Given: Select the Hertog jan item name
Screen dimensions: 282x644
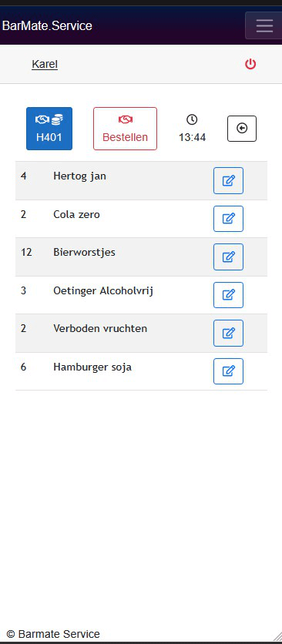Looking at the screenshot, I should pyautogui.click(x=80, y=176).
